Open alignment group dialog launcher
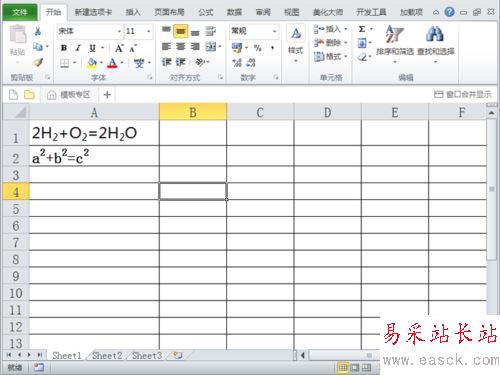500x375 pixels. tap(220, 77)
